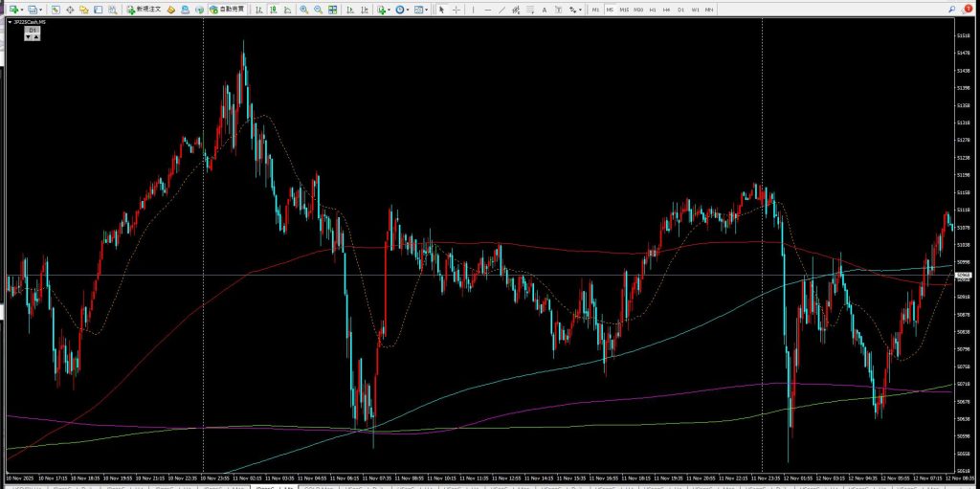The height and width of the screenshot is (489, 980).
Task: Expand the chart templates dropdown
Action: (x=429, y=10)
